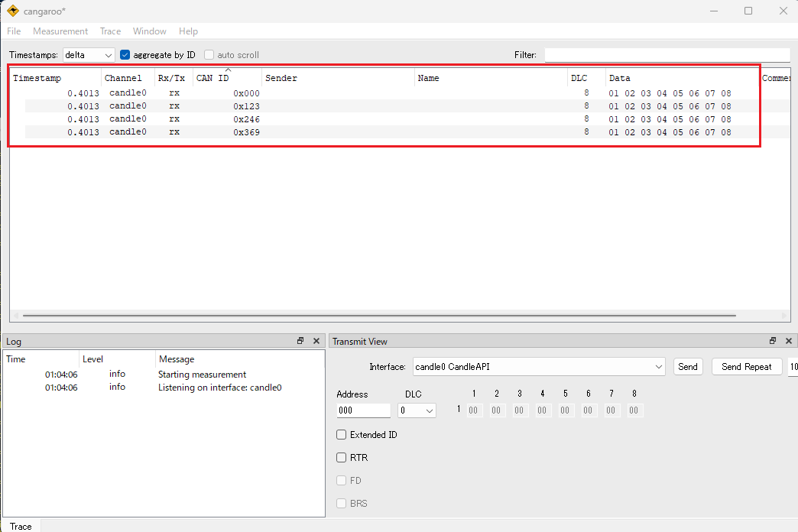Click the trace horizontal scrollbar

(x=379, y=316)
